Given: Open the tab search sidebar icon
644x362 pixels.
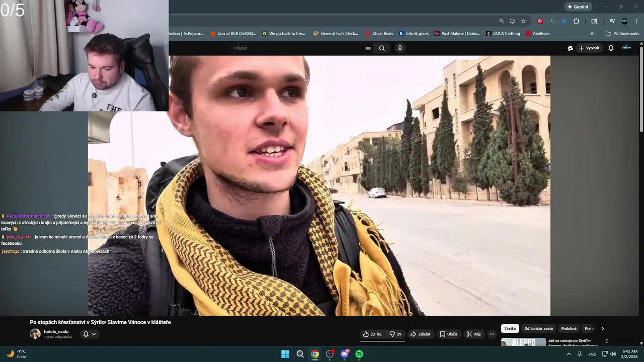Looking at the screenshot, I should pyautogui.click(x=594, y=21).
